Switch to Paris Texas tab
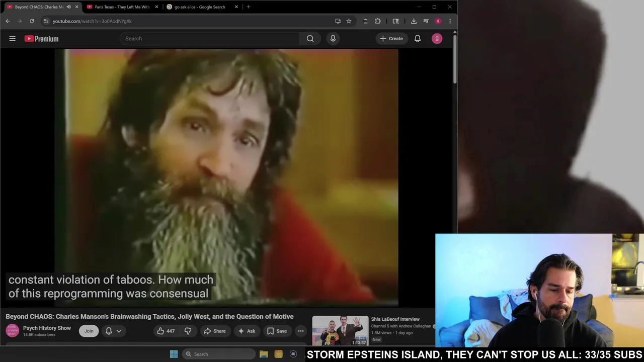Viewport: 644px width, 362px height. point(122,7)
